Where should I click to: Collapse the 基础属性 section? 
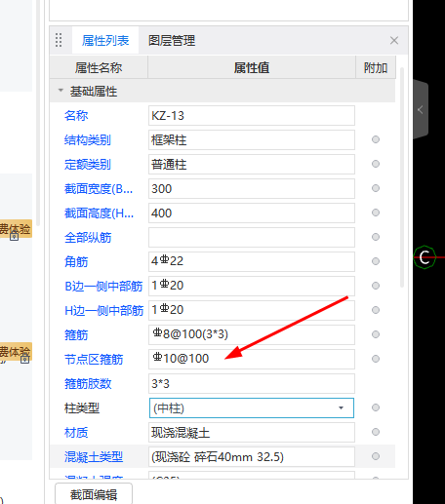pyautogui.click(x=61, y=91)
